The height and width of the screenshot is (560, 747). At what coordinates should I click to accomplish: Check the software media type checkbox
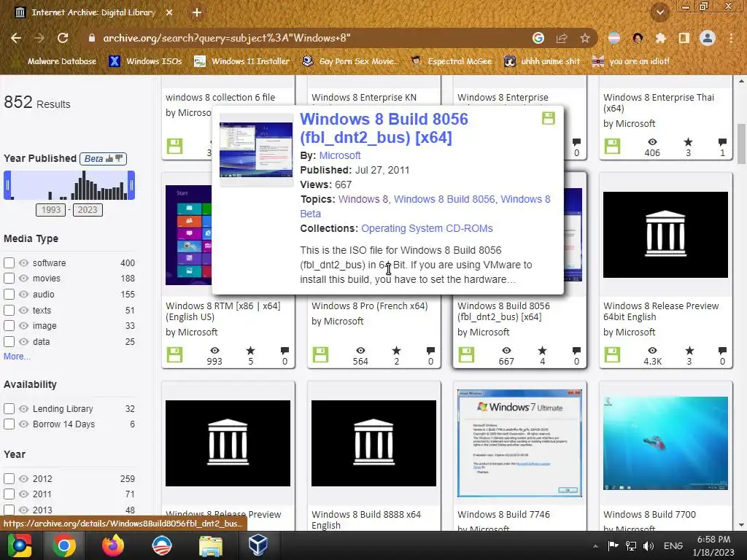click(x=9, y=262)
